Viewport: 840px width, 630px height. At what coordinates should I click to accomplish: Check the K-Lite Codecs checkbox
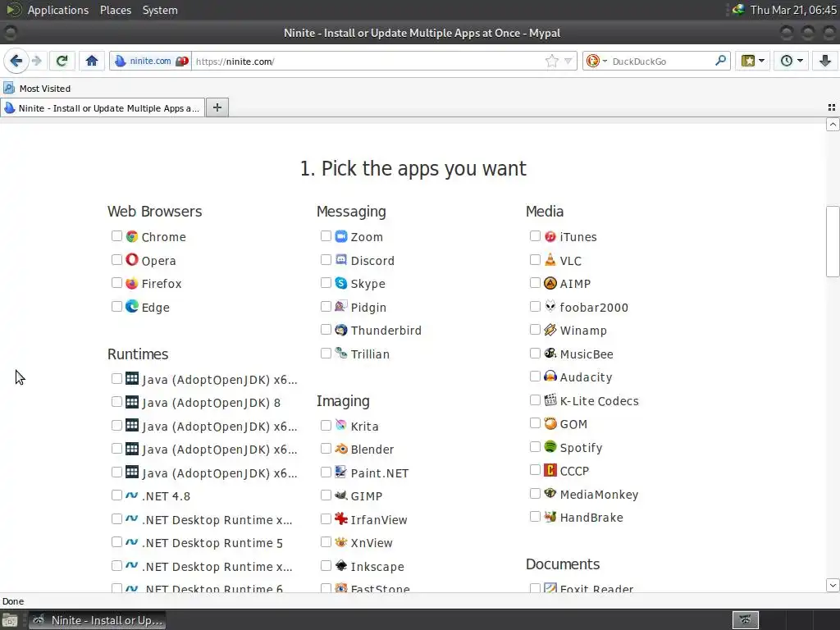coord(535,399)
